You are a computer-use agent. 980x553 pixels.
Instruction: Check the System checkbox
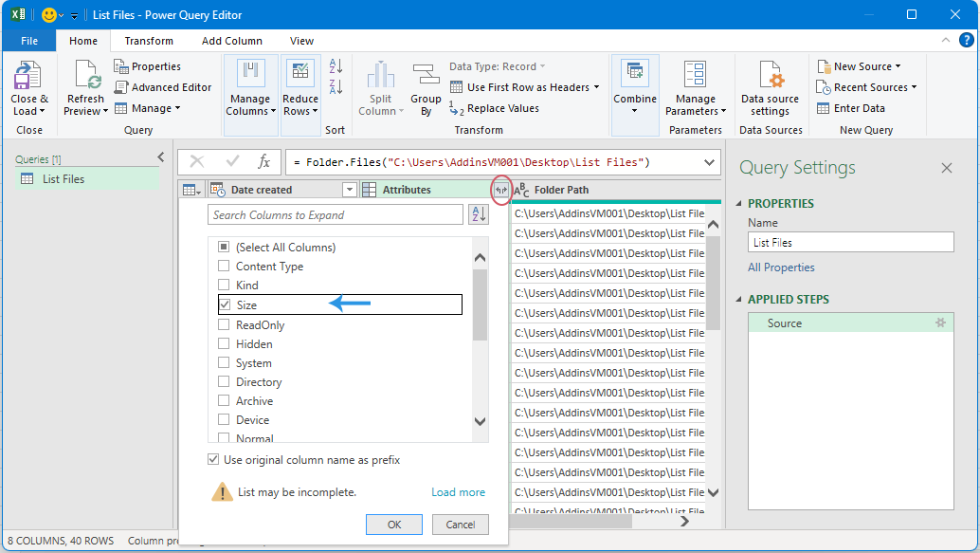[x=224, y=363]
